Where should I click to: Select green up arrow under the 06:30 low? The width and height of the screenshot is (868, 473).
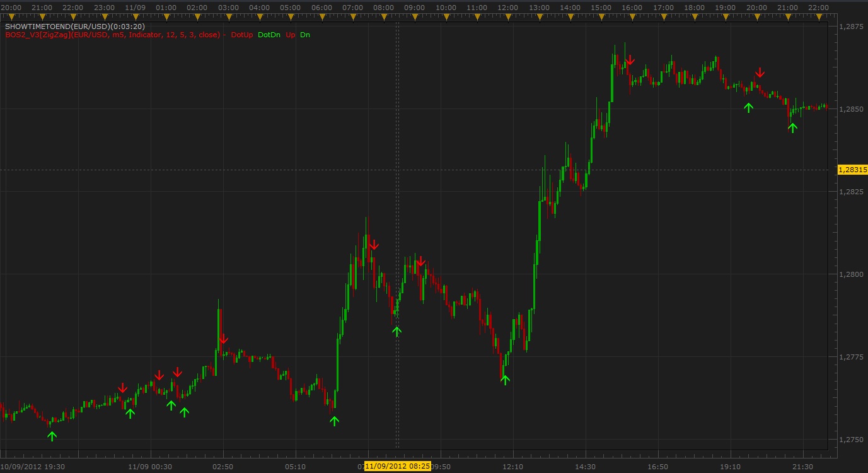pos(334,421)
